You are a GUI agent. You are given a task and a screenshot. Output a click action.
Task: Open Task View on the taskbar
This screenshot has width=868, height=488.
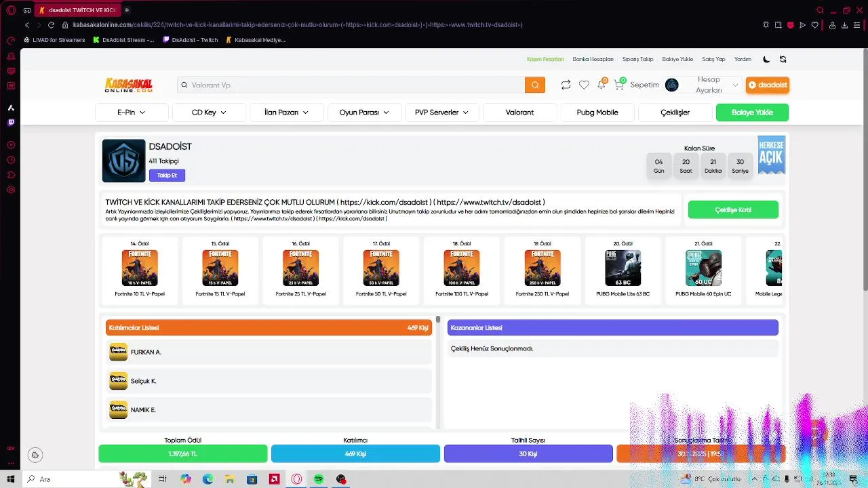tap(163, 479)
